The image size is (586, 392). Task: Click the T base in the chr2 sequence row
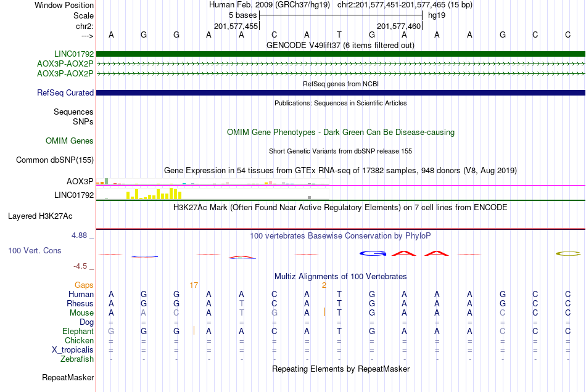pyautogui.click(x=339, y=35)
